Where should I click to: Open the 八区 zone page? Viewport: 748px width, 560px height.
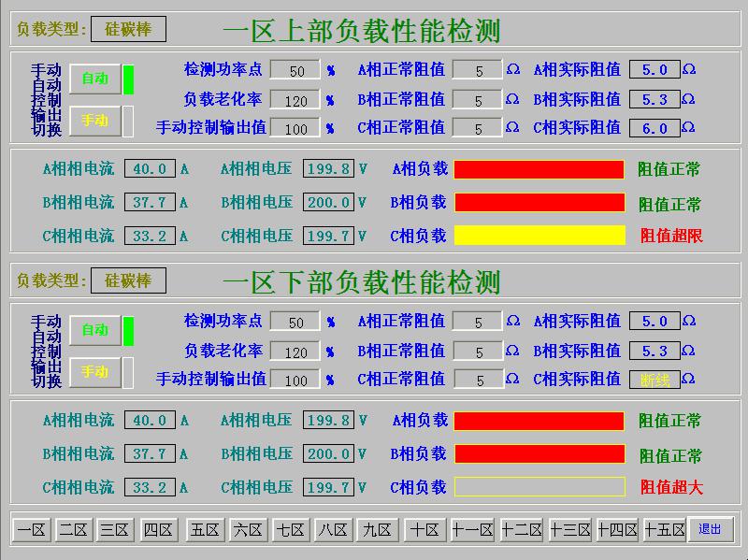pyautogui.click(x=333, y=530)
